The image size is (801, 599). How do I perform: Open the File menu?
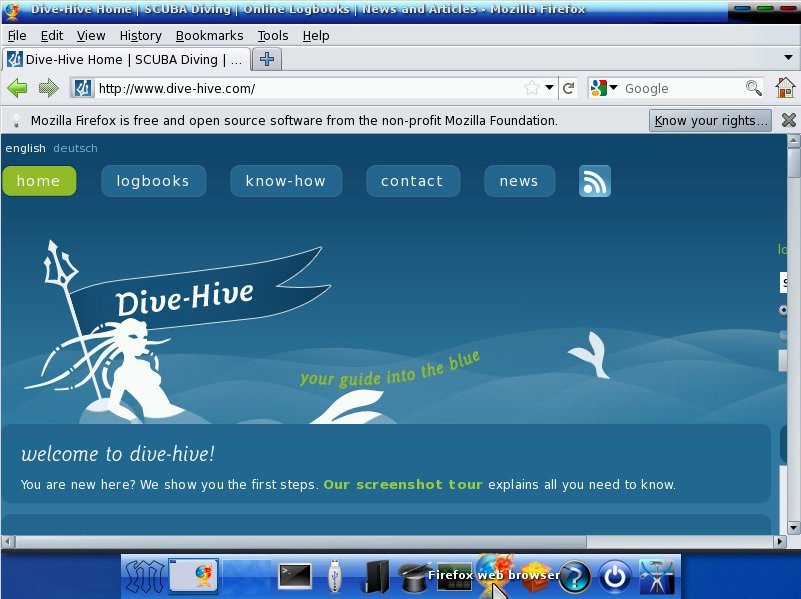tap(17, 36)
